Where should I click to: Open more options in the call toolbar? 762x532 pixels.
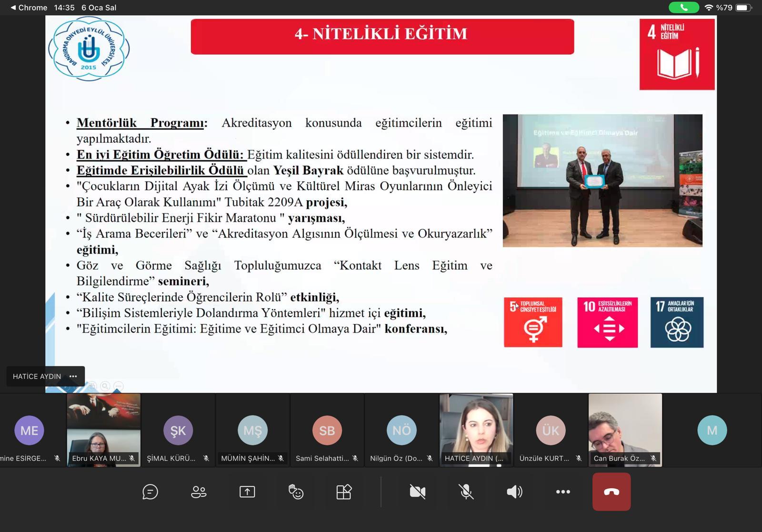coord(563,492)
